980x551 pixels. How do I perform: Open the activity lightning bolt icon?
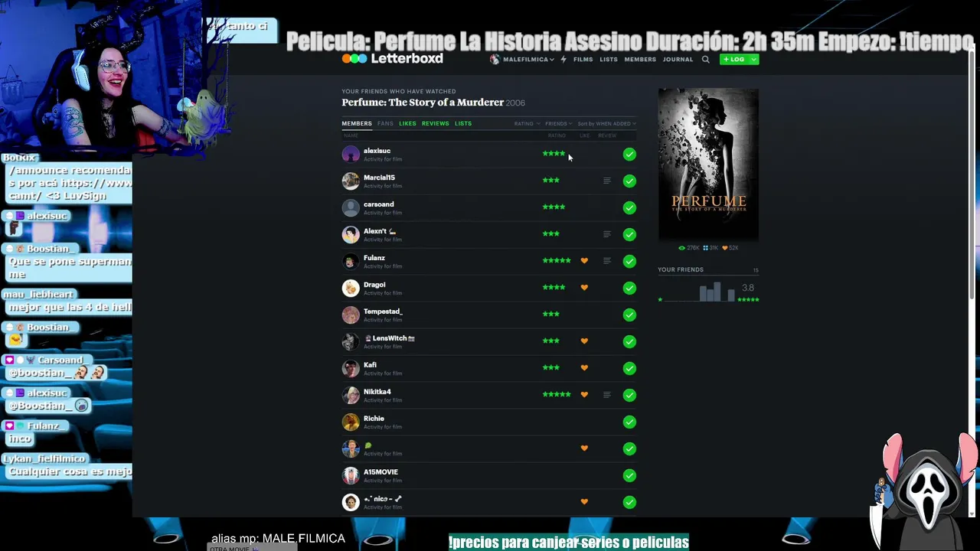coord(563,59)
